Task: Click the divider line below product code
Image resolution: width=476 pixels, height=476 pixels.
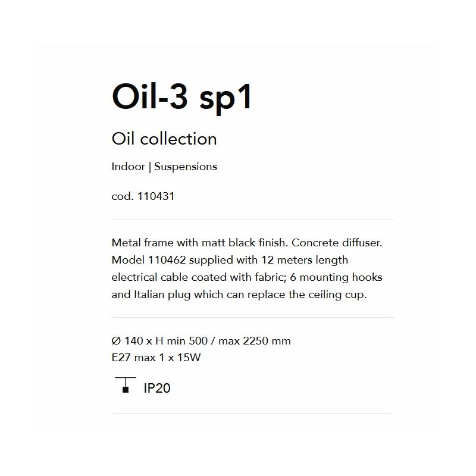Action: pyautogui.click(x=252, y=219)
